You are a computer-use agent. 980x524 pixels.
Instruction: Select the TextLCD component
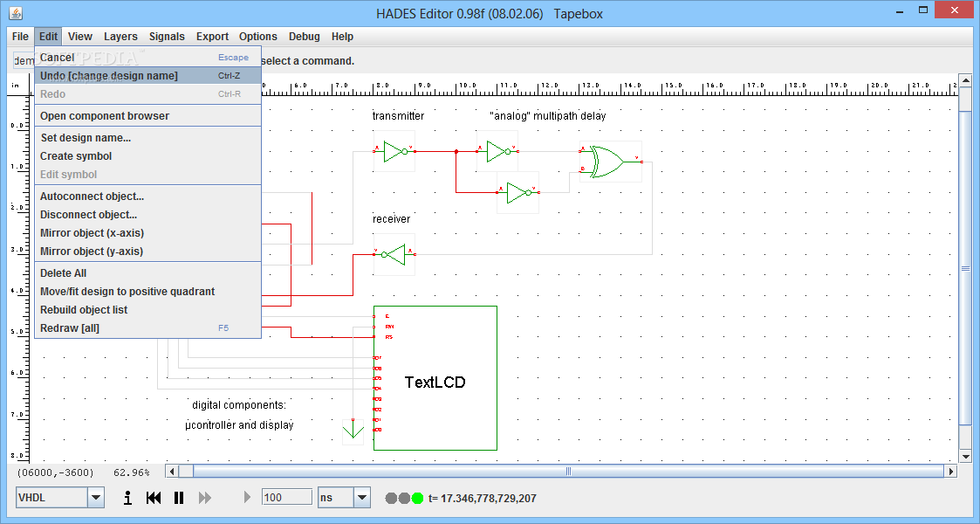[435, 378]
